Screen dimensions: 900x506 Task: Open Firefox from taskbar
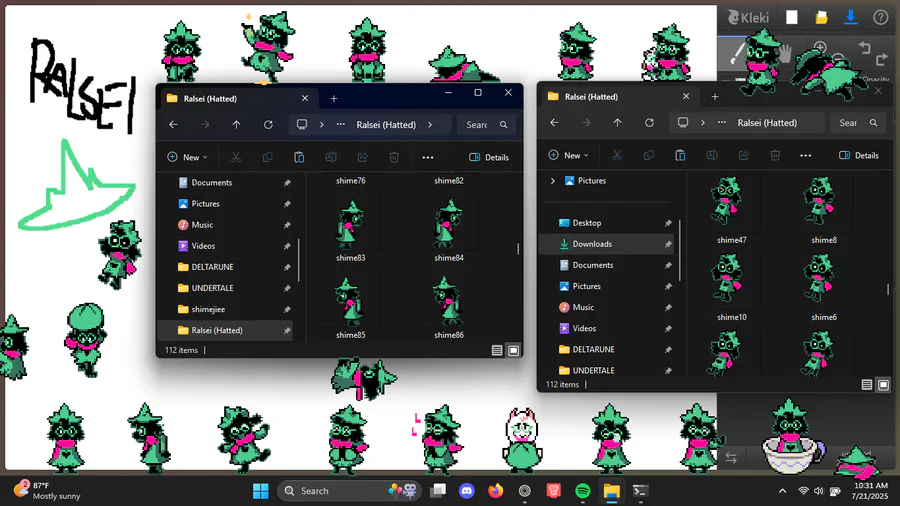(495, 491)
